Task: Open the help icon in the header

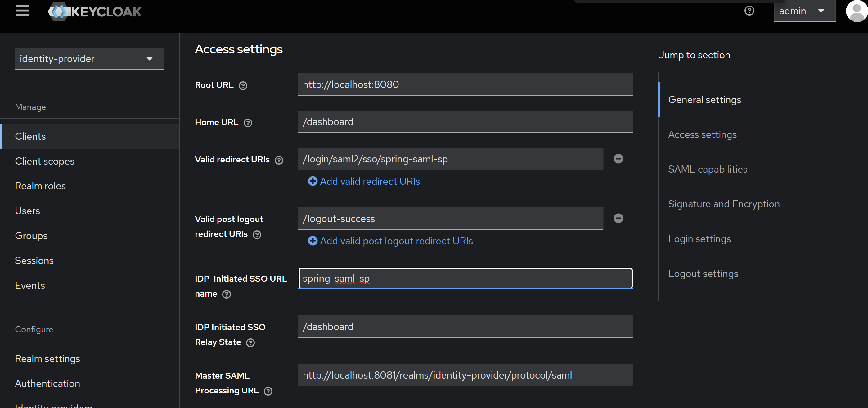Action: (x=749, y=11)
